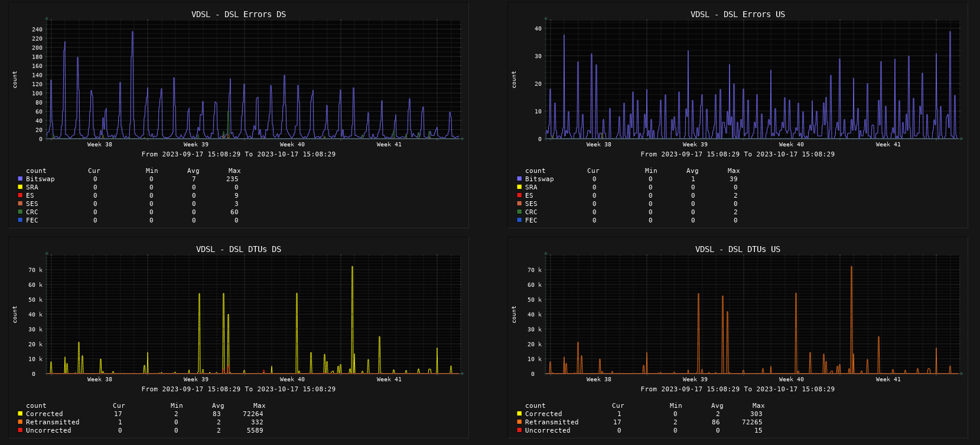The image size is (980, 445).
Task: Click the 240 y-axis label on Errors DS graph
Action: click(37, 30)
